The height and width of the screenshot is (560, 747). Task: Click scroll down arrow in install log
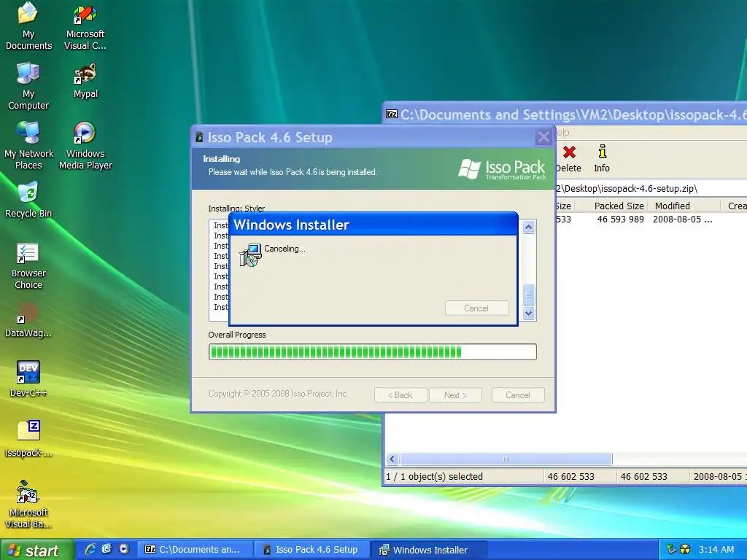click(x=528, y=313)
